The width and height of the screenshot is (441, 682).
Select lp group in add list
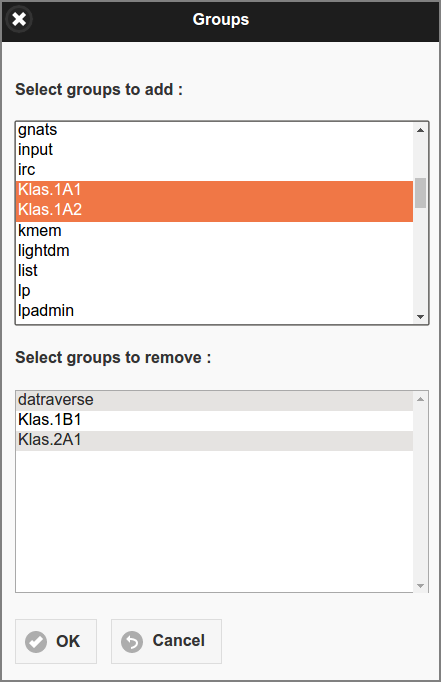pyautogui.click(x=214, y=291)
